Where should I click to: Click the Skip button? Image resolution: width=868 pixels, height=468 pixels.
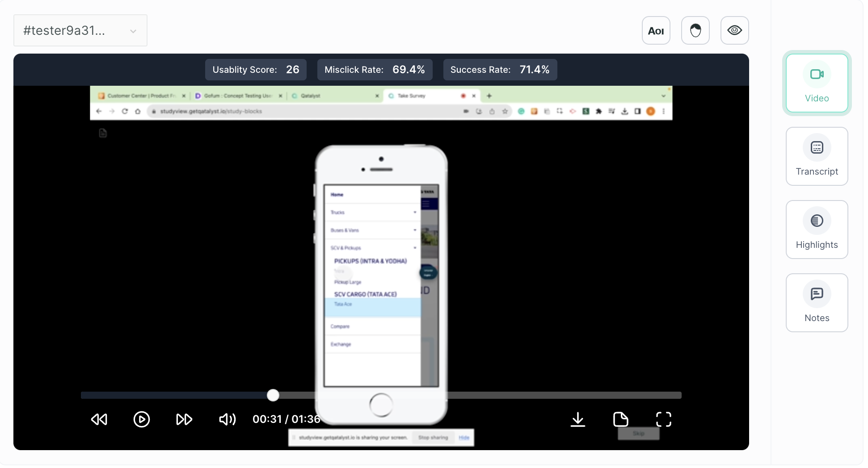coord(638,434)
